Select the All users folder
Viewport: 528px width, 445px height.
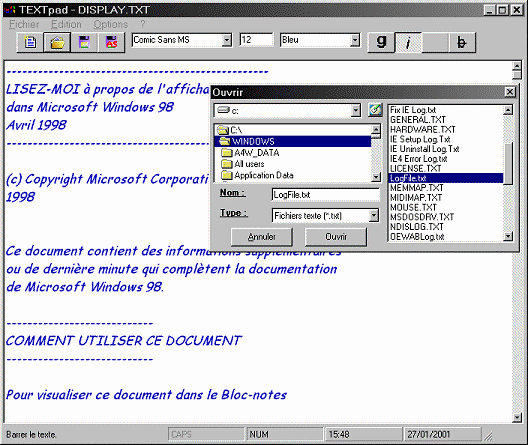click(x=293, y=164)
